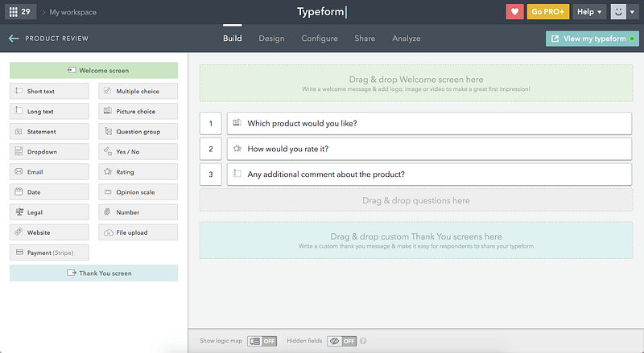Pick the Rating question type

coord(138,171)
